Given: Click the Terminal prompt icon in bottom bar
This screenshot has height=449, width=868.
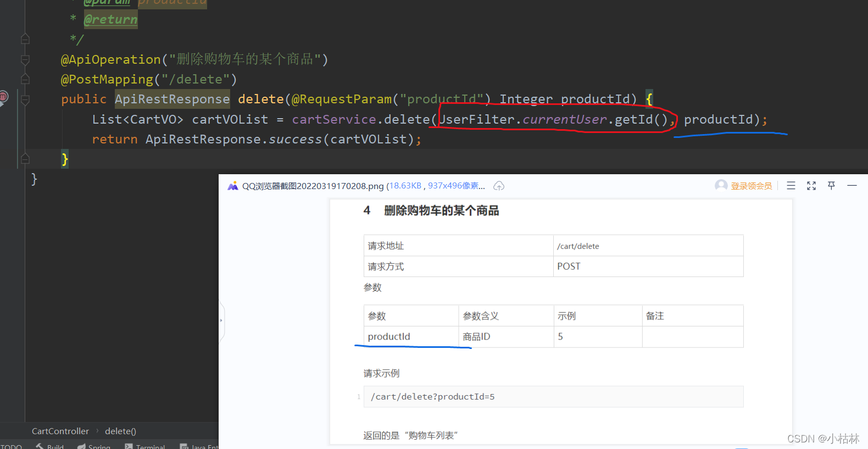Looking at the screenshot, I should coord(129,446).
